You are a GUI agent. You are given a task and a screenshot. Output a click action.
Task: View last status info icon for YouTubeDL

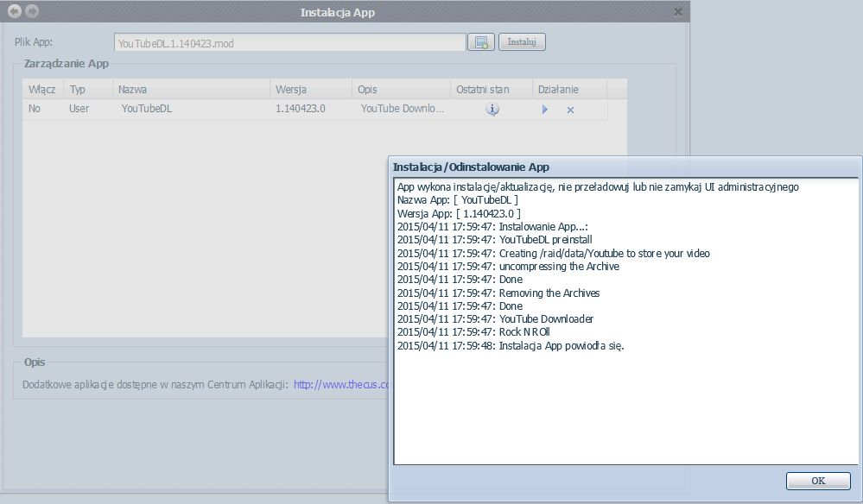pyautogui.click(x=492, y=110)
